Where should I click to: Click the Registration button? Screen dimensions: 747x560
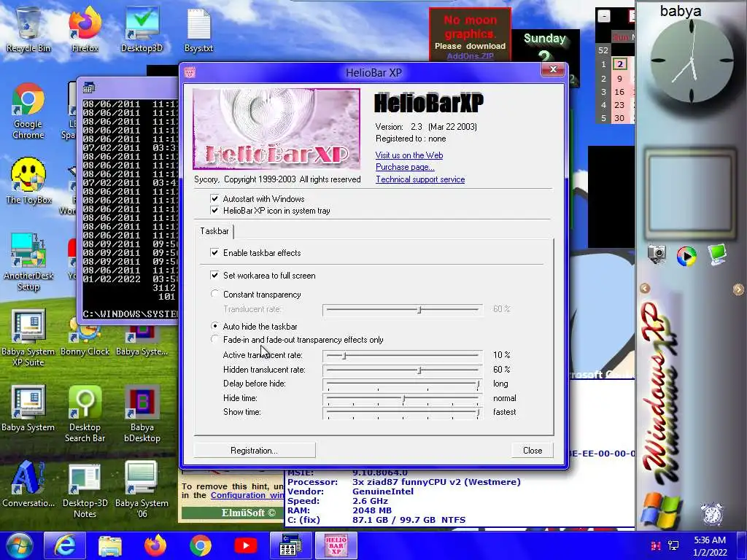[x=254, y=451]
